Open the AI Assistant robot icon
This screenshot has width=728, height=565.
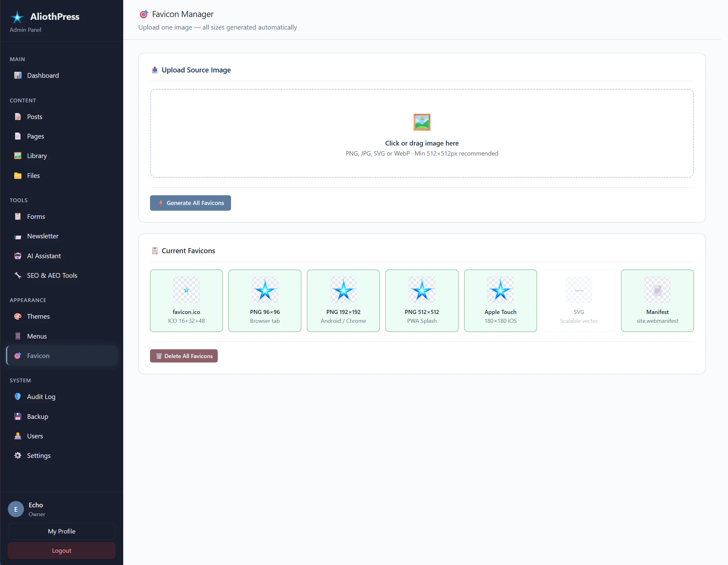[18, 256]
